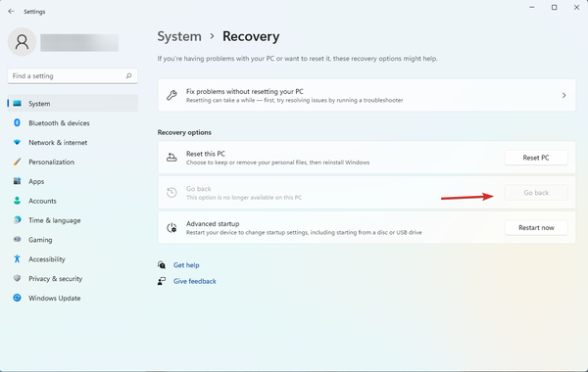This screenshot has width=588, height=372.
Task: Close the Settings window
Action: (x=577, y=8)
